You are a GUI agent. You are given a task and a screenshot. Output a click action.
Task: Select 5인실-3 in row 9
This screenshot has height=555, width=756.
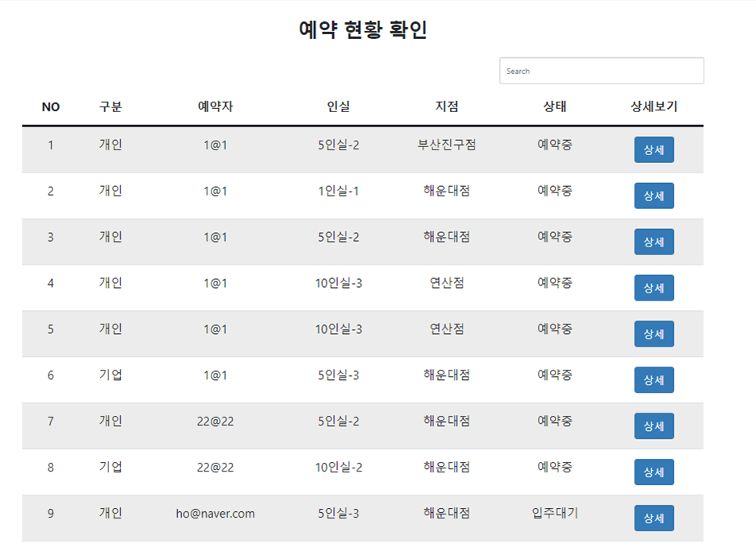click(x=339, y=514)
